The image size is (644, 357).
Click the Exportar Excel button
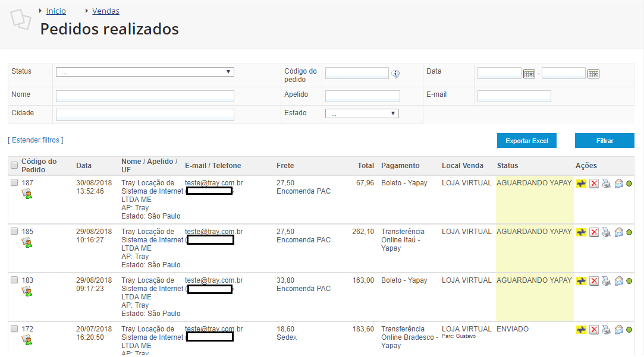pos(526,141)
